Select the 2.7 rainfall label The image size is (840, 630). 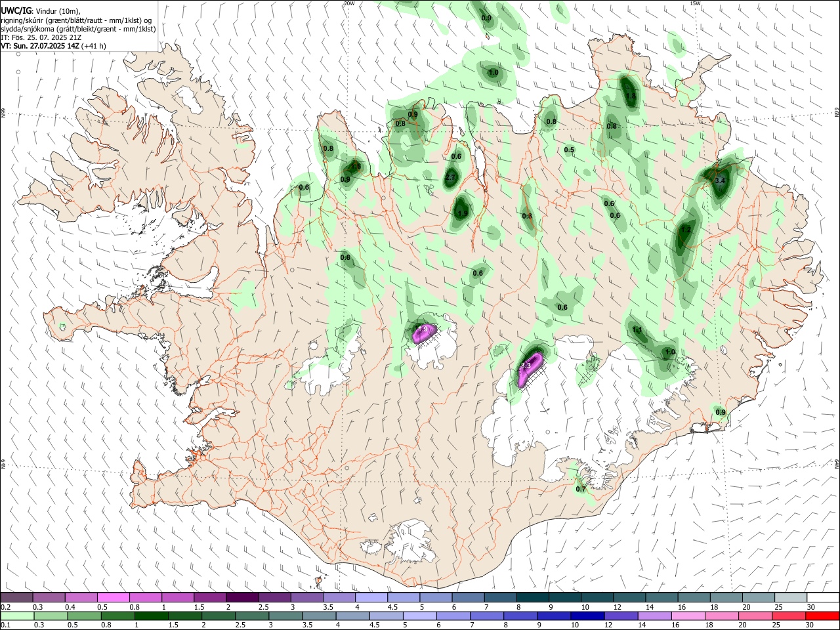click(x=450, y=177)
